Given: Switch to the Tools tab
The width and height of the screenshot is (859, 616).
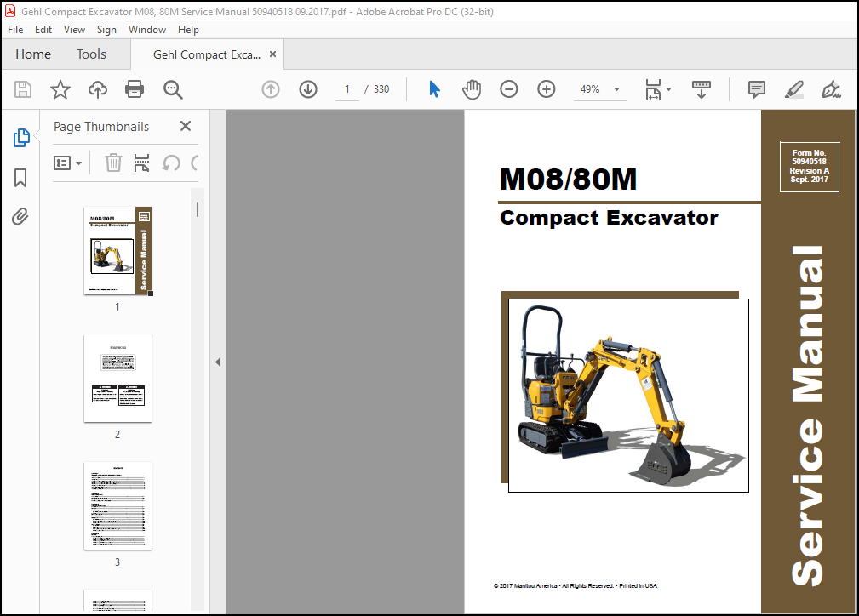Looking at the screenshot, I should coord(91,54).
